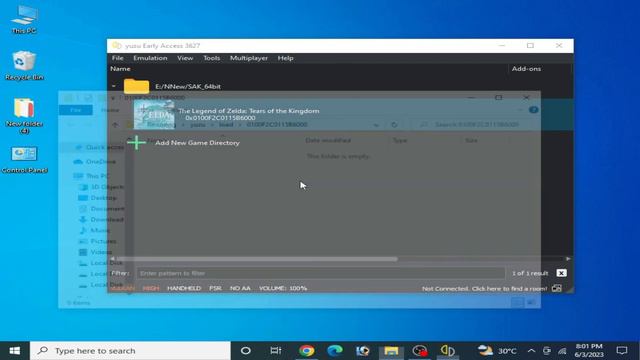Viewport: 640px width, 360px height.
Task: Open the File menu in yuzu
Action: pyautogui.click(x=118, y=58)
